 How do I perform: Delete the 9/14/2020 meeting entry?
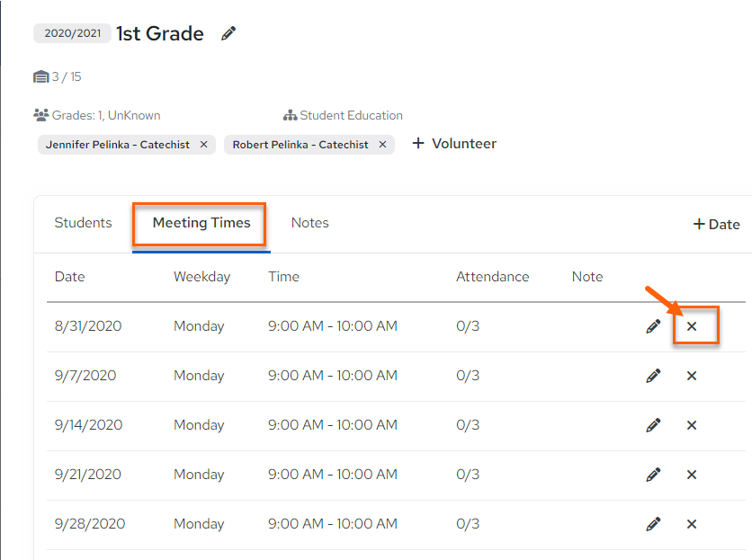click(x=692, y=425)
